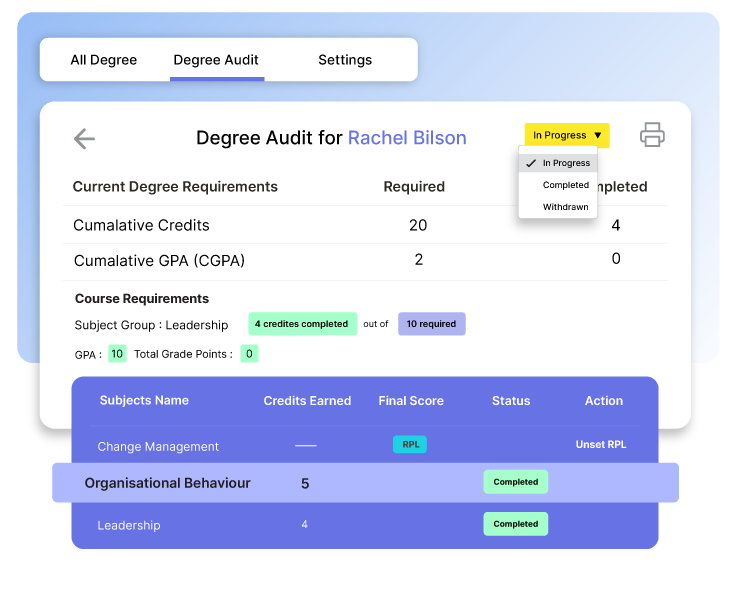Viewport: 740px width, 590px height.
Task: Click Completed status for Organisational Behaviour
Action: pyautogui.click(x=515, y=482)
